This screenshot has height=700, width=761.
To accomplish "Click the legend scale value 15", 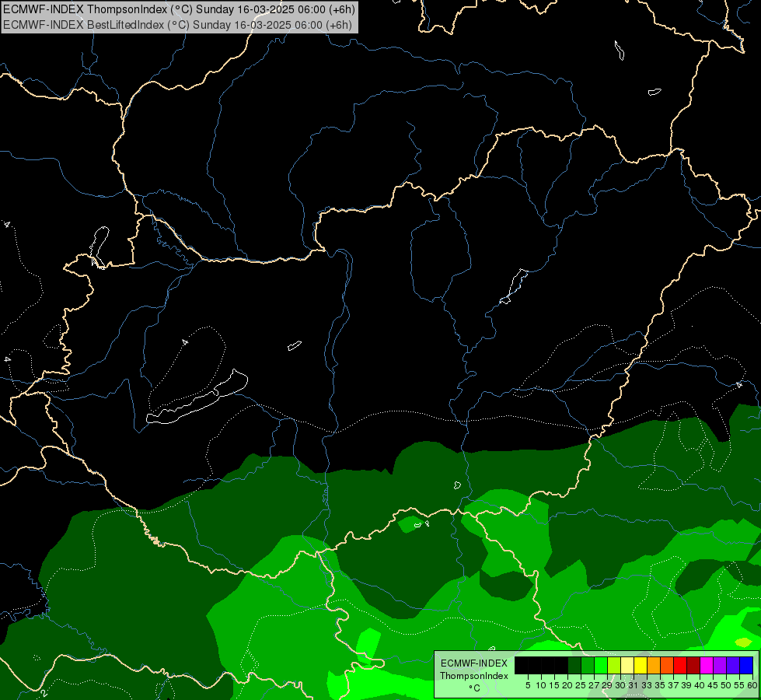I will click(x=554, y=685).
